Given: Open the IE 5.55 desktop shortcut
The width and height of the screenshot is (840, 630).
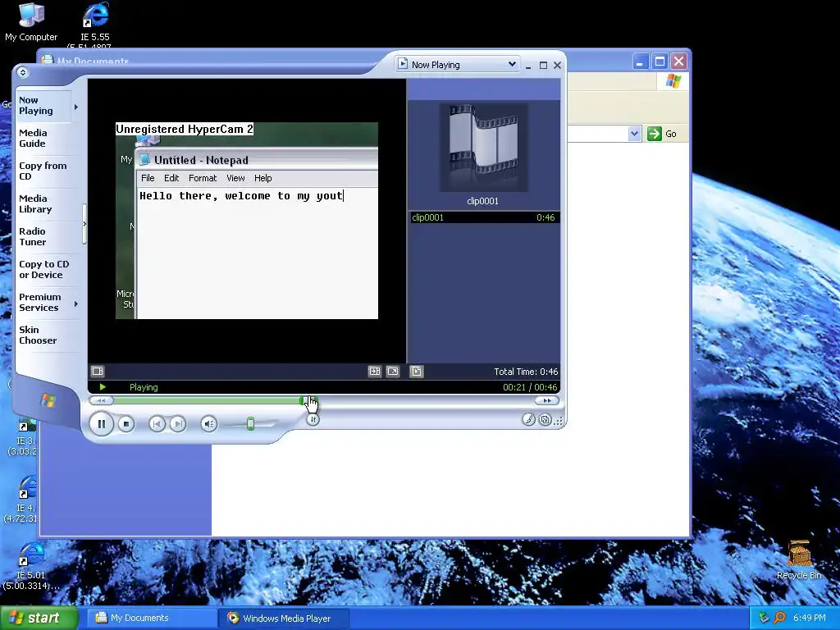Looking at the screenshot, I should click(95, 25).
